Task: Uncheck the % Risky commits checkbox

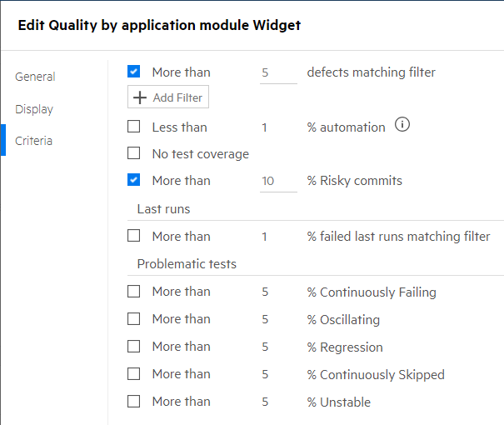Action: (x=134, y=180)
